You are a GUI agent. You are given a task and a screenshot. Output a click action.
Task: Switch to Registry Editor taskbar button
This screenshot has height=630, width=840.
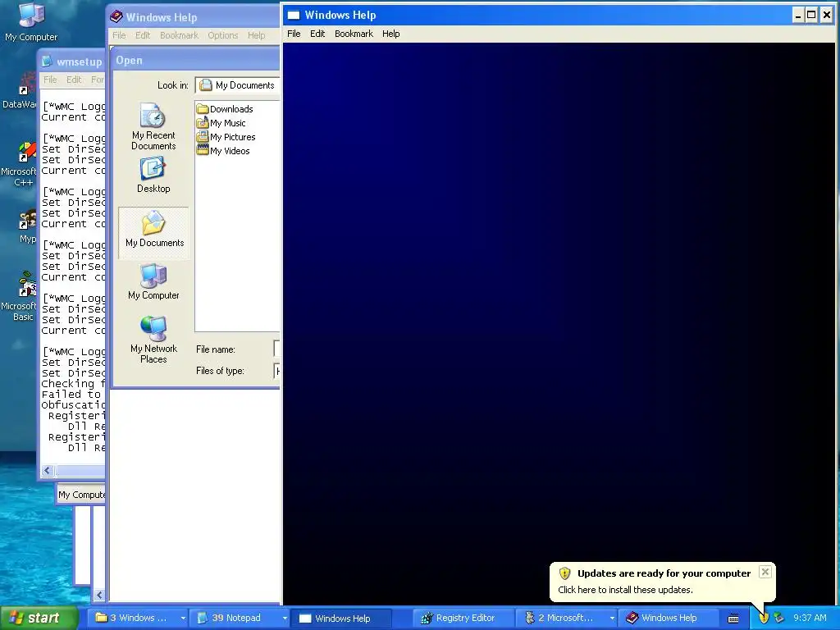[x=465, y=618]
